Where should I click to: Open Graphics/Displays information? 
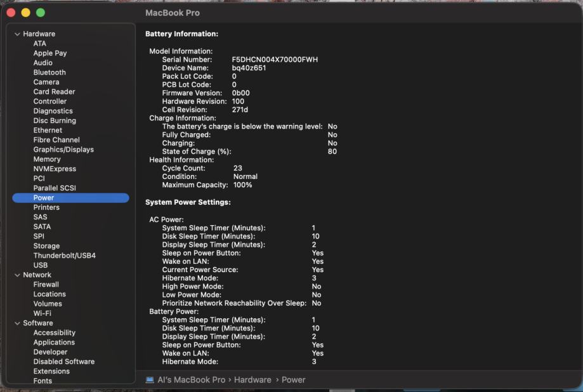(63, 150)
